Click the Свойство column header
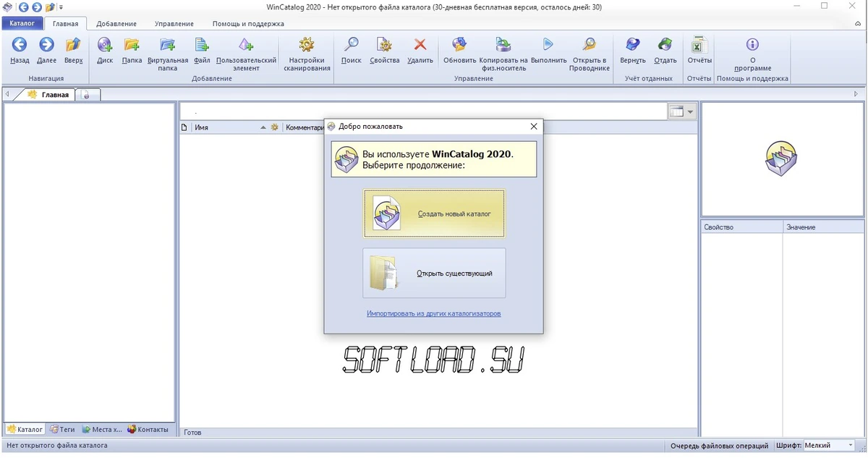Viewport: 868px width, 458px height. tap(741, 226)
